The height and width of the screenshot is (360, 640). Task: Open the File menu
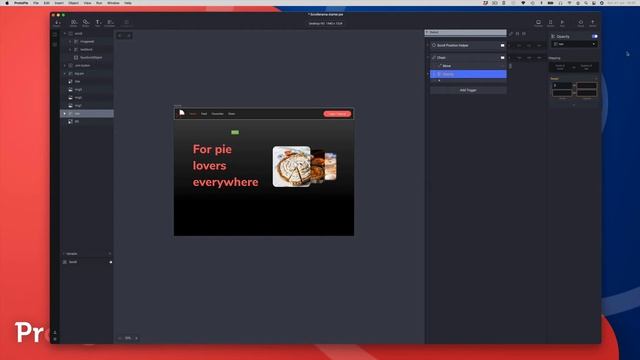point(36,3)
